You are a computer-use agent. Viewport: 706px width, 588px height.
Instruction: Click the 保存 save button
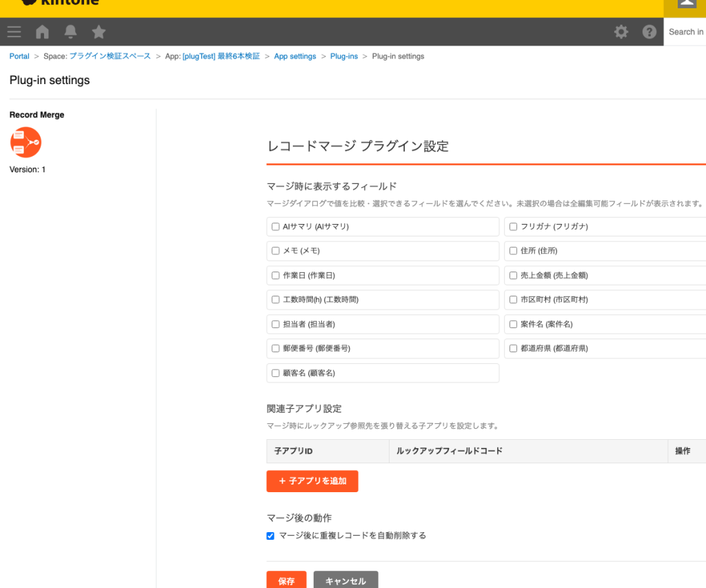(x=286, y=580)
